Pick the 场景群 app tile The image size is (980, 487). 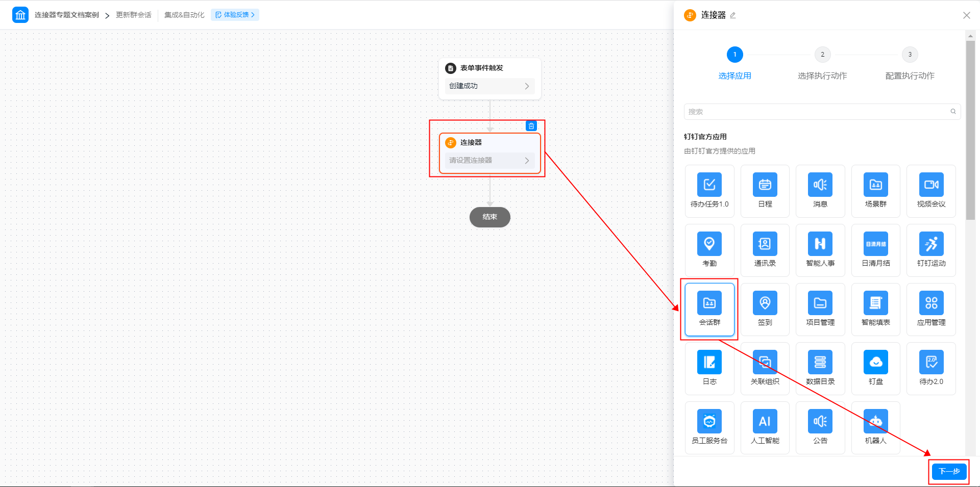(876, 191)
